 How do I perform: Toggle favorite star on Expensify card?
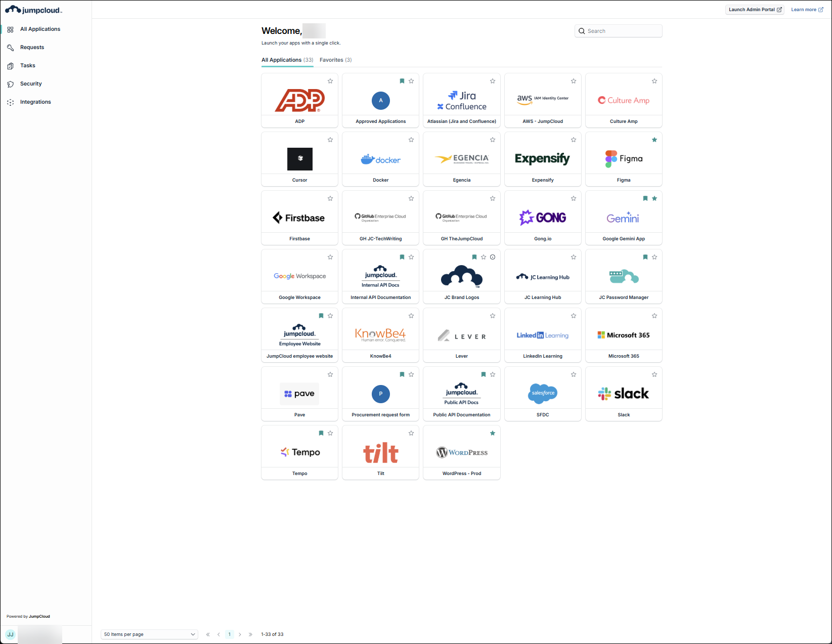[x=574, y=140]
